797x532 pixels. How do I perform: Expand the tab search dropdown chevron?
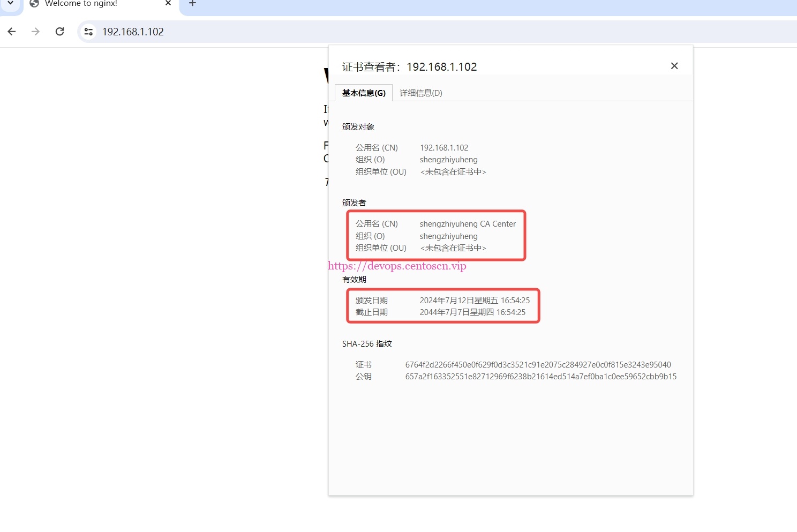pos(10,4)
